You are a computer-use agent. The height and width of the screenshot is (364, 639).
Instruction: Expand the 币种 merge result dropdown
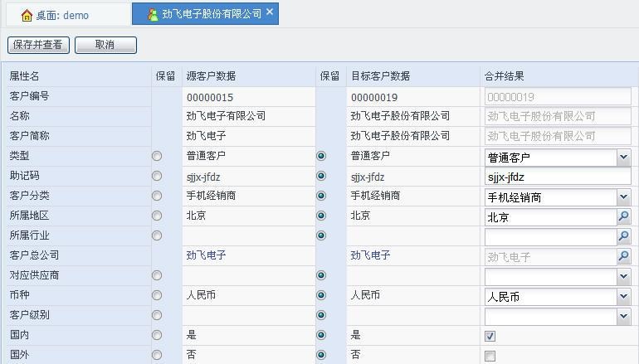tap(623, 296)
